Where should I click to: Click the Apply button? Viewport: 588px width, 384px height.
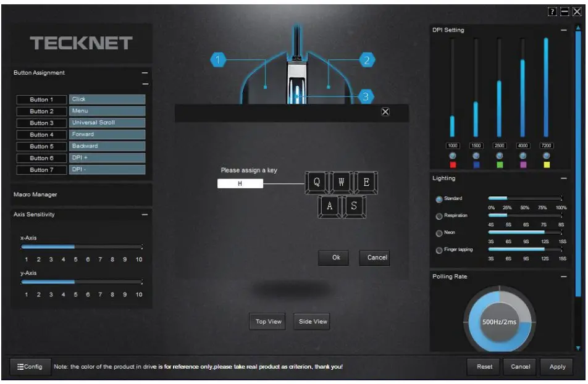coord(557,366)
